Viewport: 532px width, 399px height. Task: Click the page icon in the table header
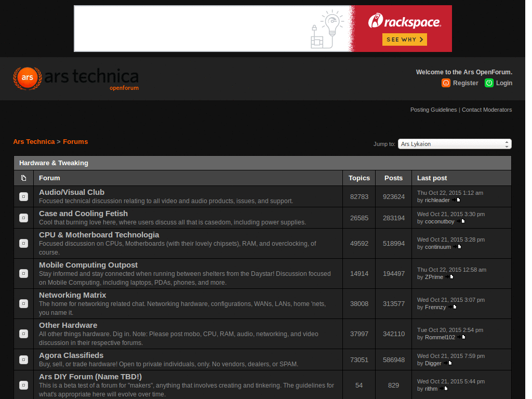(23, 178)
